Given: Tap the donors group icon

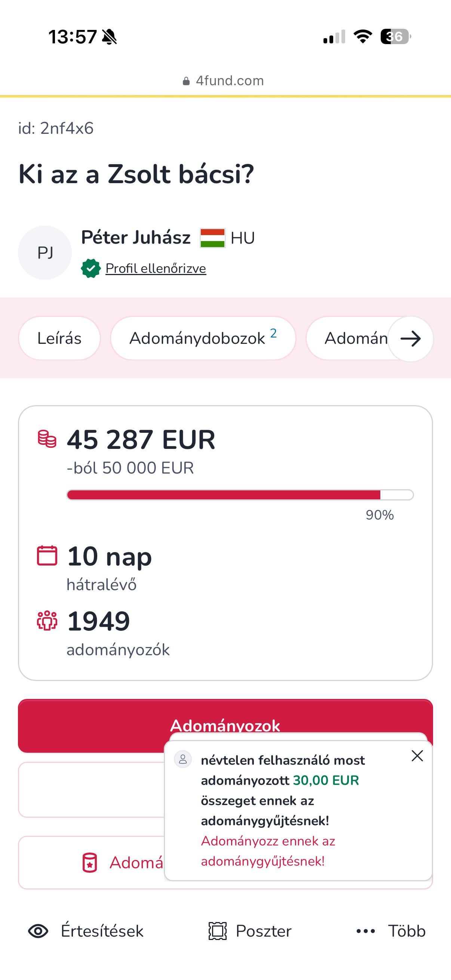Looking at the screenshot, I should pyautogui.click(x=47, y=620).
